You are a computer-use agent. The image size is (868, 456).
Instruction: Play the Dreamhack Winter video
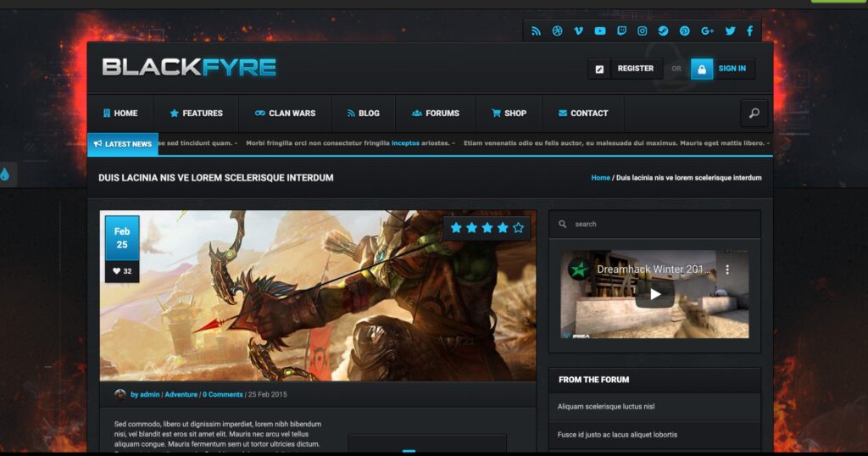(654, 294)
